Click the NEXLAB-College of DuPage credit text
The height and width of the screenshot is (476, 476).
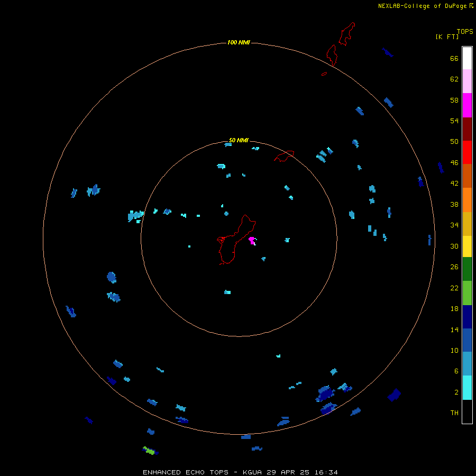(x=422, y=6)
